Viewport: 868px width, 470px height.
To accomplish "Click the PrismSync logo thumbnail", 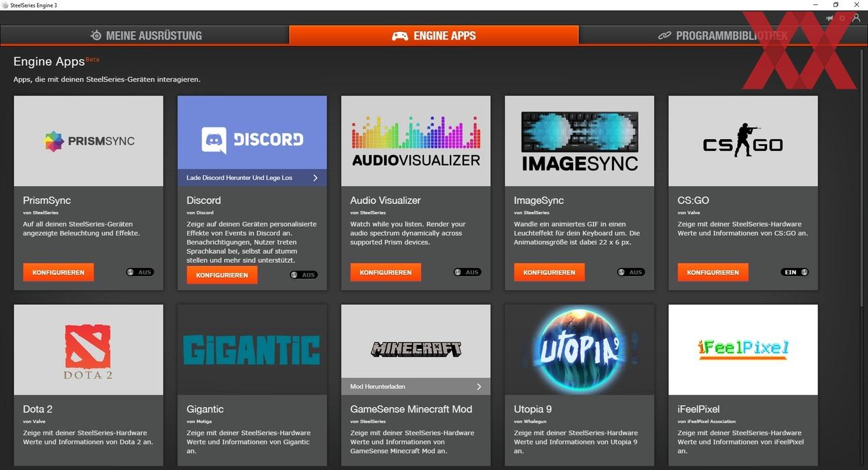I will click(89, 141).
